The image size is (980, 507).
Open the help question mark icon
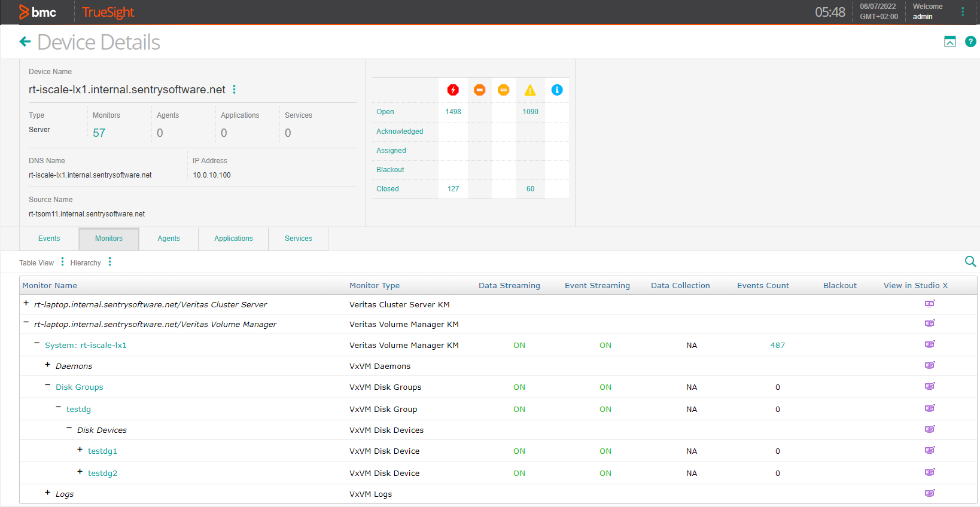click(x=970, y=41)
